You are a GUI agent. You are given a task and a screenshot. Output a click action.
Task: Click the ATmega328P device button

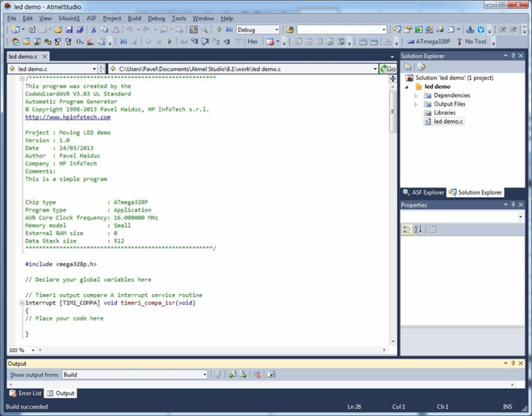[429, 41]
